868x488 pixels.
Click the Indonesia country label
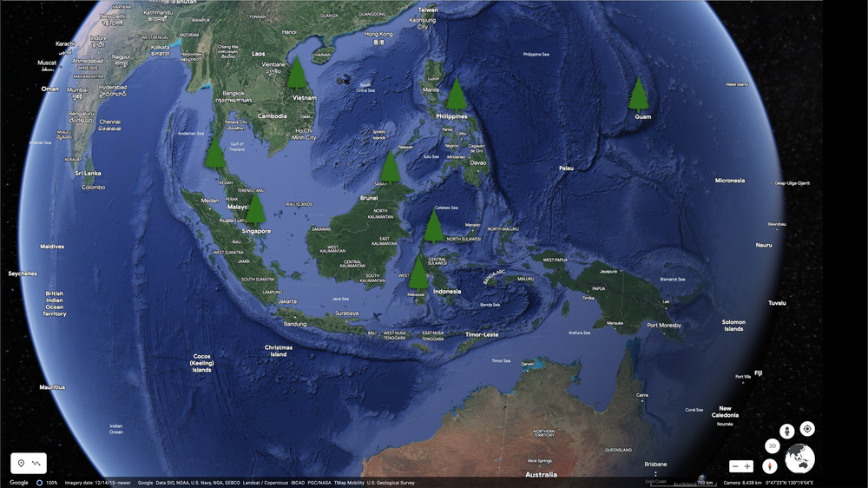pyautogui.click(x=447, y=292)
